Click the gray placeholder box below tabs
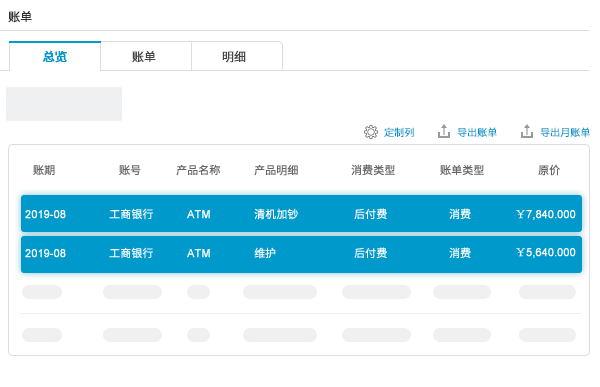Image resolution: width=600 pixels, height=387 pixels. (64, 104)
